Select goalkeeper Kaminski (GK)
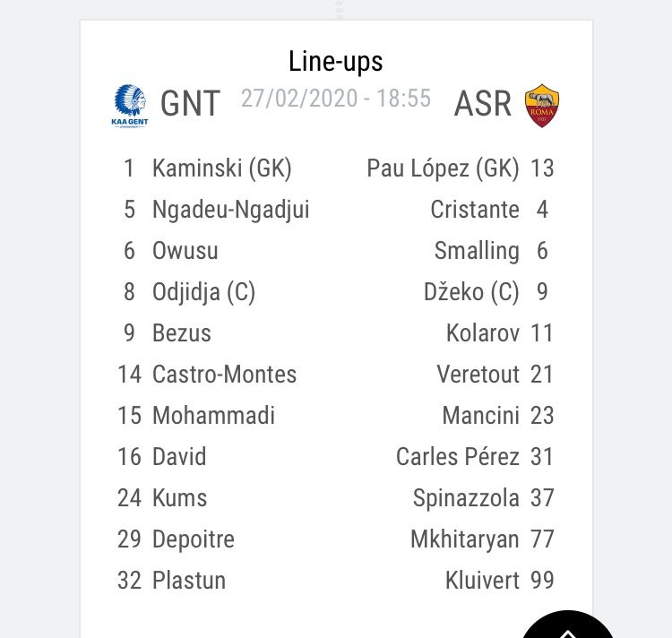 (x=222, y=168)
